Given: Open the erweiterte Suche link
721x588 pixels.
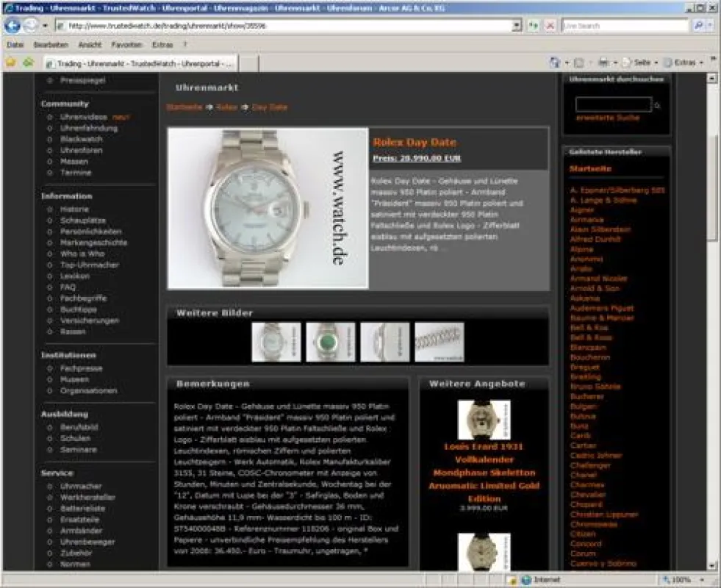Looking at the screenshot, I should tap(607, 118).
